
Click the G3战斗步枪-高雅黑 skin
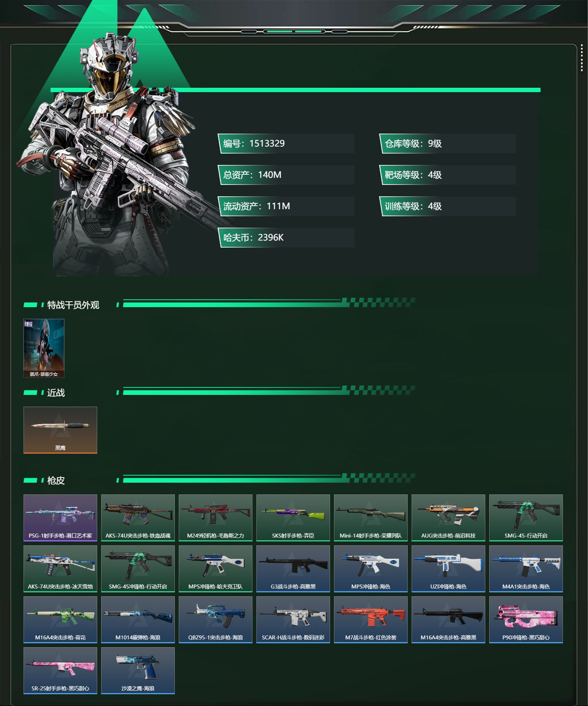click(293, 569)
